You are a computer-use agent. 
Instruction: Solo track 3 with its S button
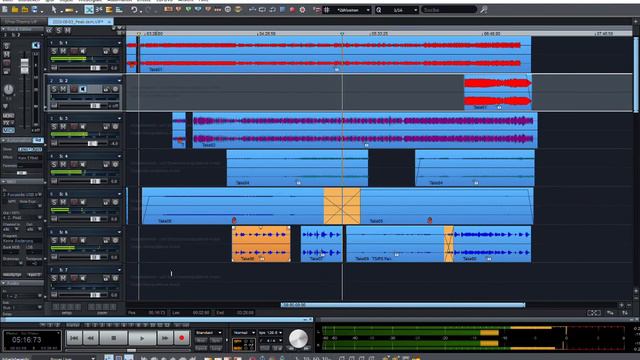point(54,127)
